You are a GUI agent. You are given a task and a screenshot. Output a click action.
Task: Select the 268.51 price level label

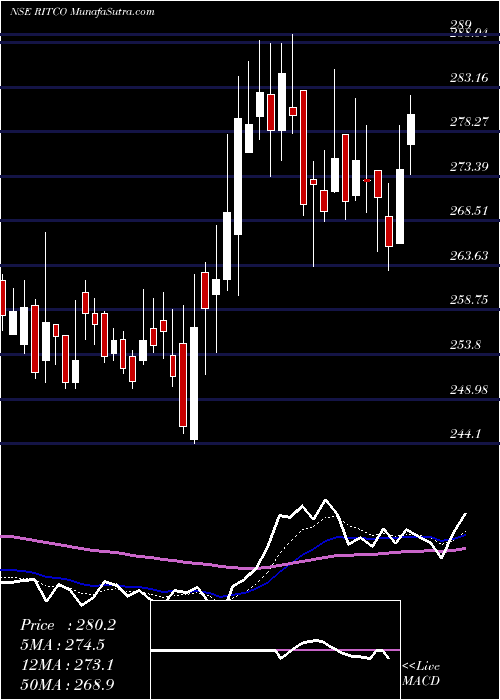coord(469,211)
